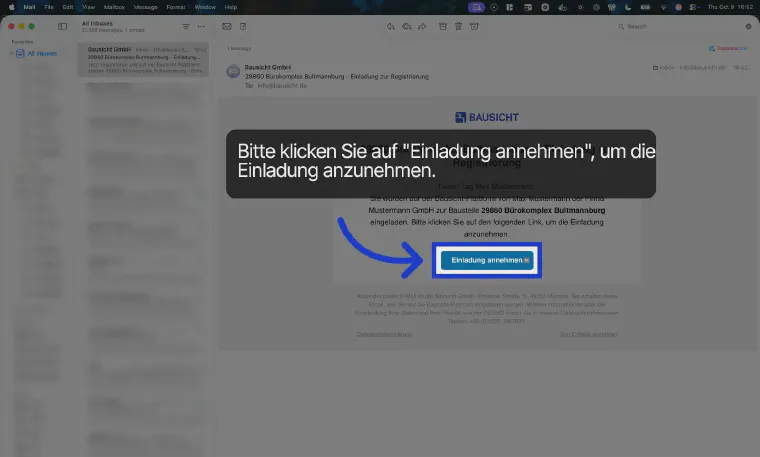Click the date and time Thu Oct 9
The image size is (760, 457).
pyautogui.click(x=730, y=7)
